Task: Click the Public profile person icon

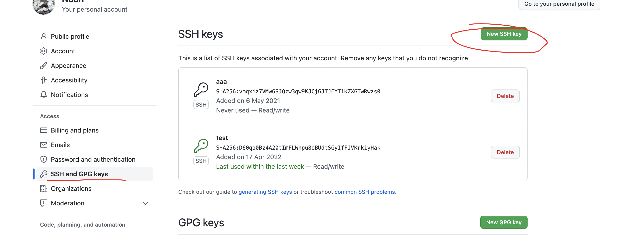Action: coord(43,36)
